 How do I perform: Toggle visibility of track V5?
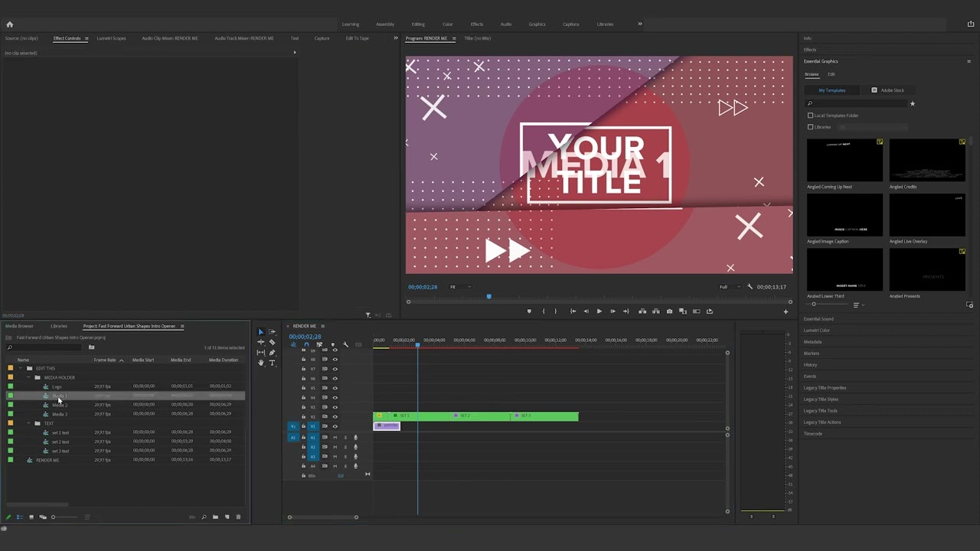(335, 388)
